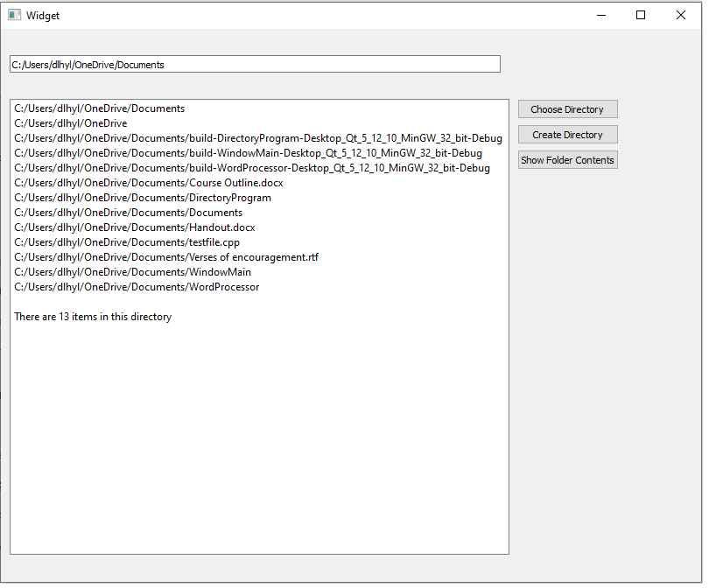Viewport: 709px width, 588px height.
Task: Select the directory path input field
Action: click(x=254, y=64)
